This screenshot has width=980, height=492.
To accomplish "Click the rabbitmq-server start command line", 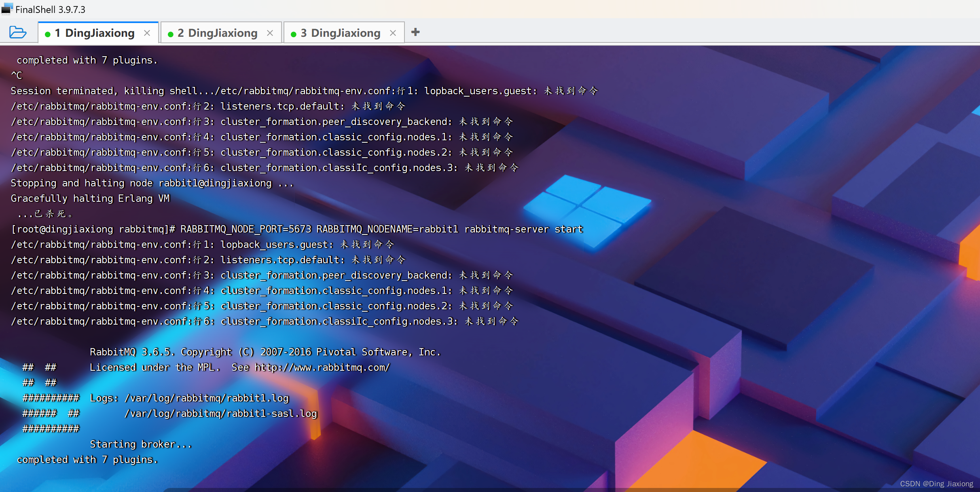I will point(297,229).
